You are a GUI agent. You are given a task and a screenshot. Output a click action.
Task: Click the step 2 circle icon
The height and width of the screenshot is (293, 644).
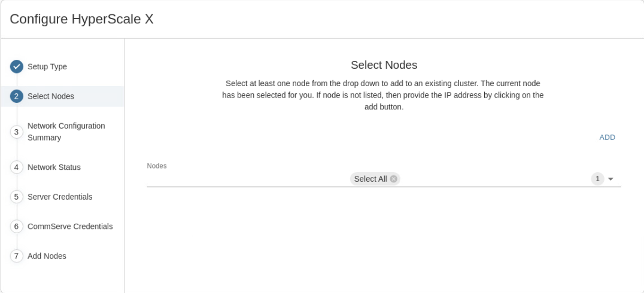[x=17, y=96]
